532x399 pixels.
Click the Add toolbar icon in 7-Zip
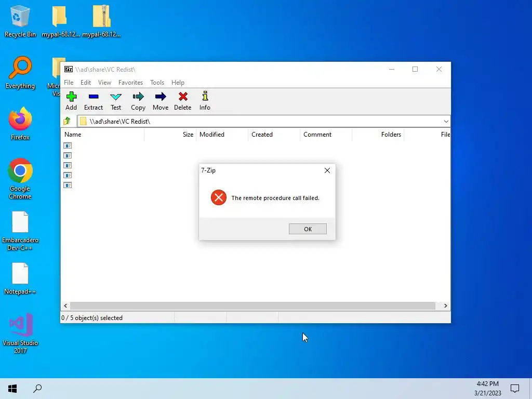click(x=71, y=97)
